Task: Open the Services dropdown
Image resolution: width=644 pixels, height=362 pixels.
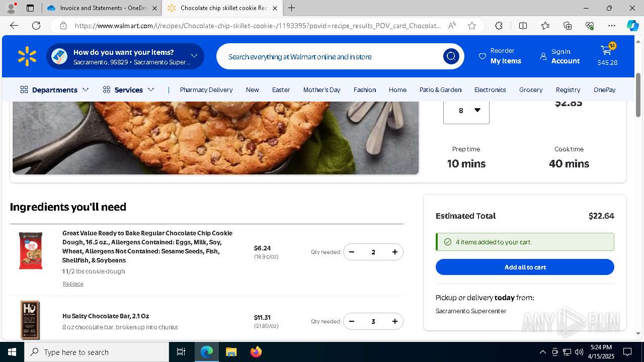Action: click(x=128, y=89)
